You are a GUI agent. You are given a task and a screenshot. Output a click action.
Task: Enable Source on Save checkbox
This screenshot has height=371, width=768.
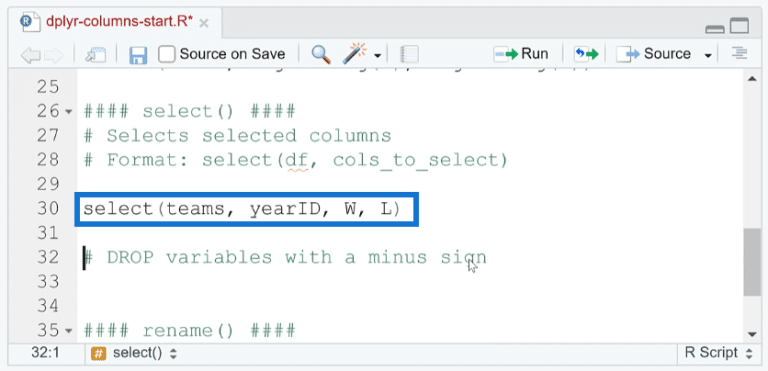(167, 54)
